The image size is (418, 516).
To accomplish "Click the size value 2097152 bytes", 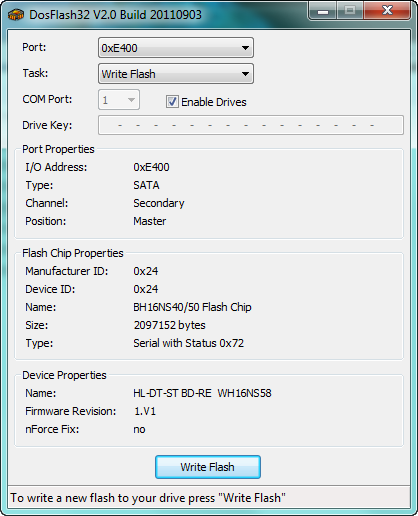I will (170, 325).
